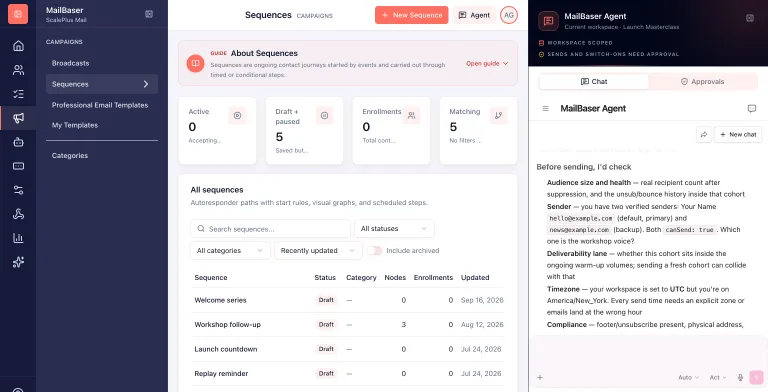Click the Category column header

pos(361,277)
